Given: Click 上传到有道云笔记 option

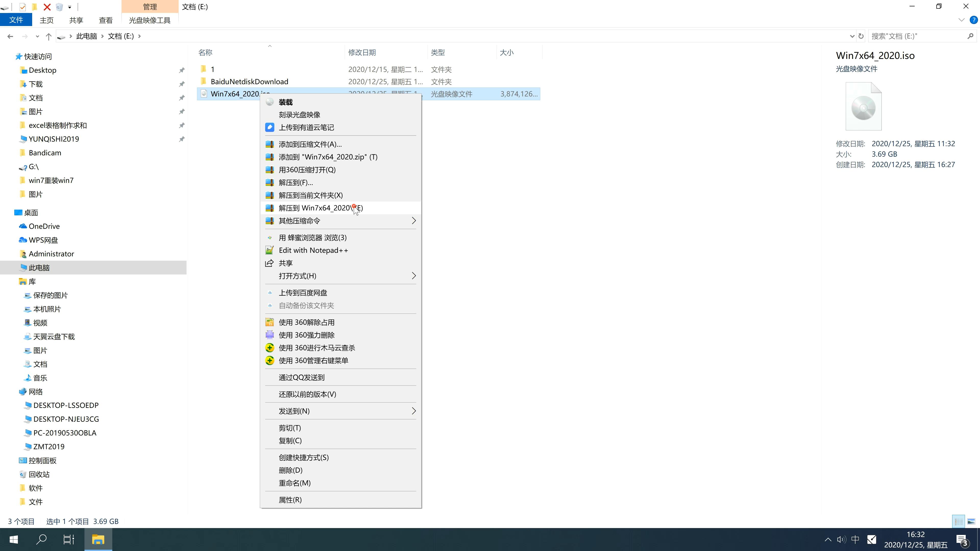Looking at the screenshot, I should (x=307, y=127).
